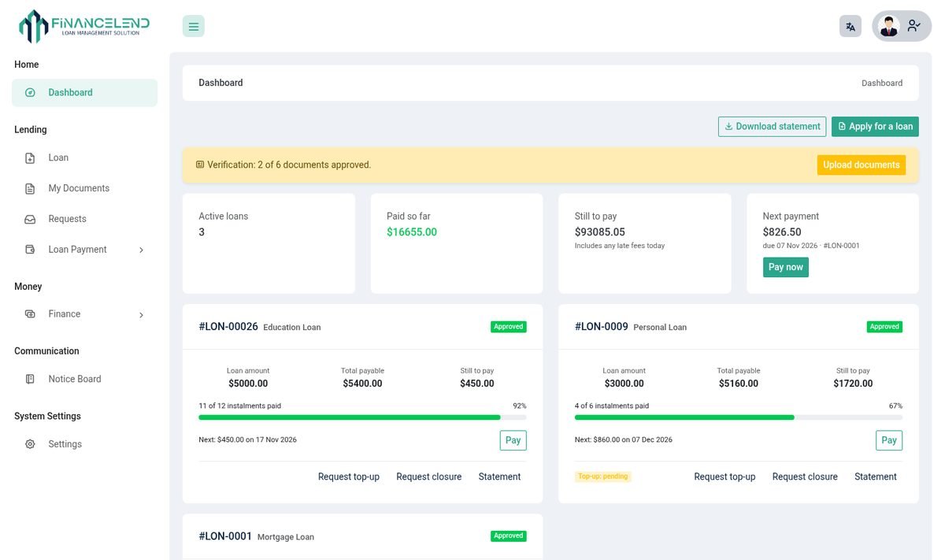The width and height of the screenshot is (945, 560).
Task: Click the user check icon beside avatar
Action: 913,26
